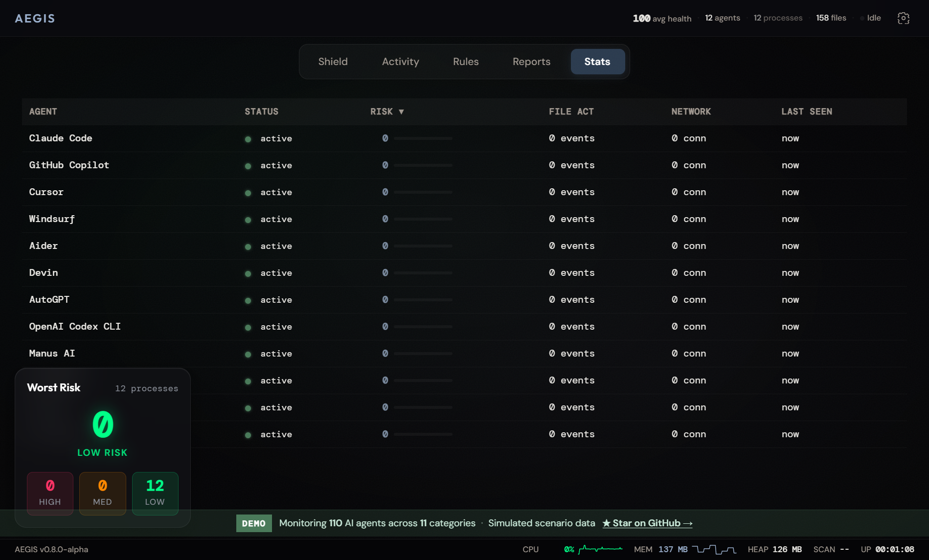Go to the Rules tab
Screen dimensions: 929x560
[466, 62]
